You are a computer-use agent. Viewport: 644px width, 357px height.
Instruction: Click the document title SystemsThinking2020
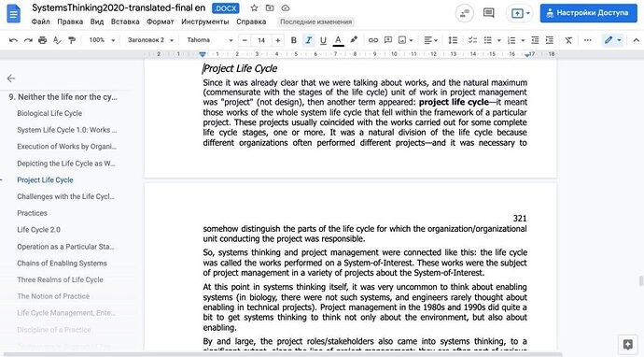coord(119,7)
